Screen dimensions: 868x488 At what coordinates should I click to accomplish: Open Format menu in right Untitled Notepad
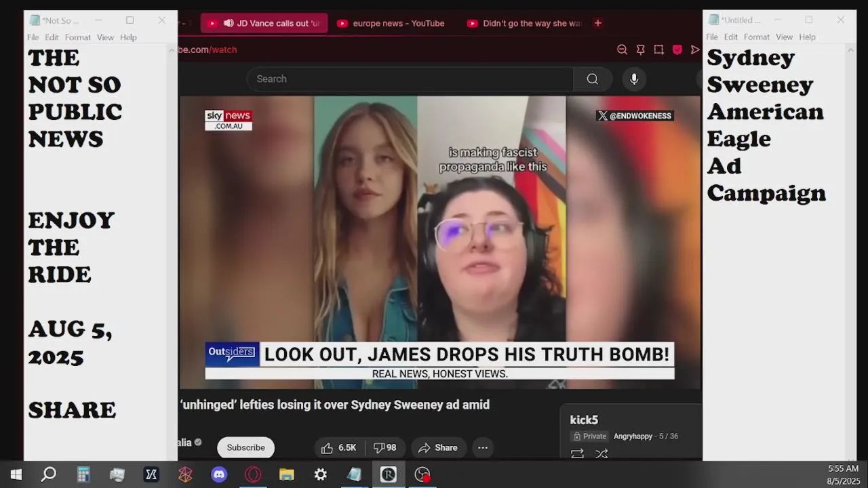(x=757, y=37)
